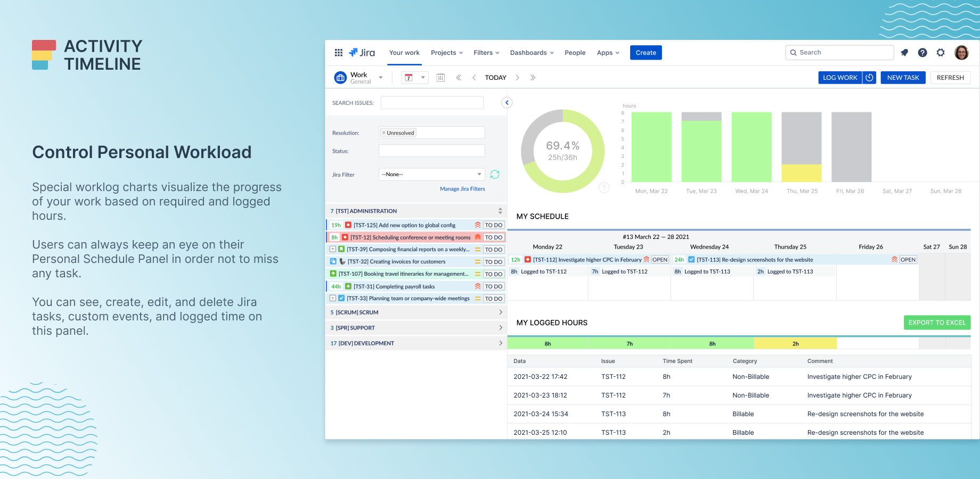Open the help question mark icon
Screen dimensions: 980x479
tap(922, 53)
